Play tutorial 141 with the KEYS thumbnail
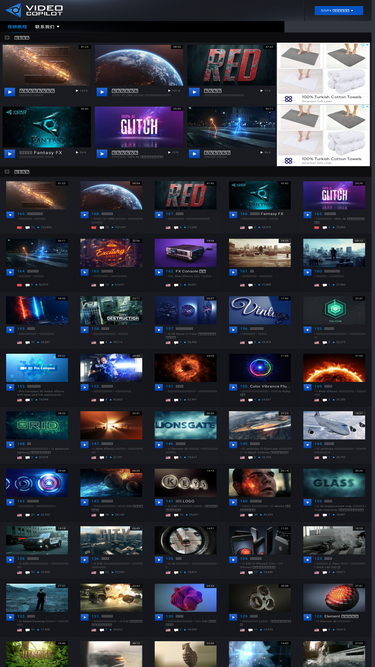 [x=159, y=502]
